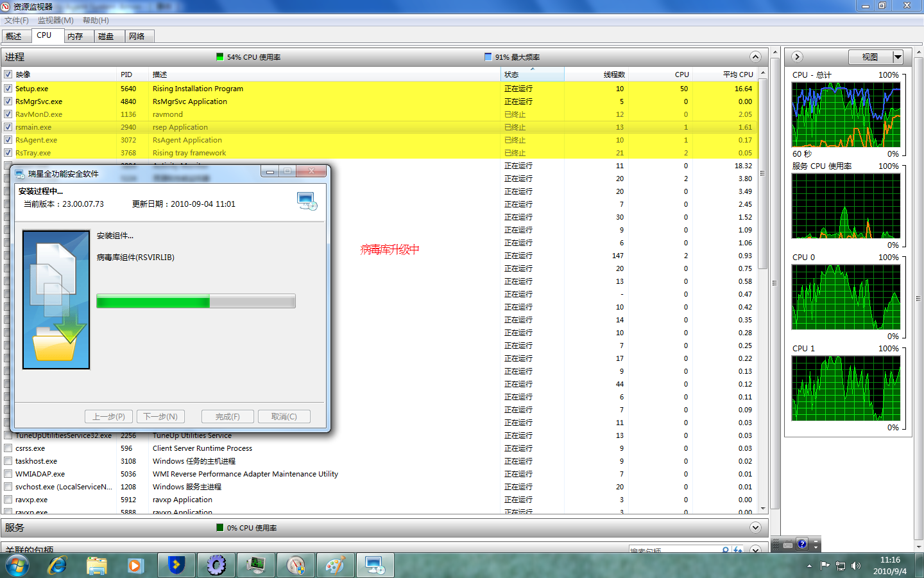Click the CPU 0 usage graph
Screen dimensions: 924x578
point(846,297)
